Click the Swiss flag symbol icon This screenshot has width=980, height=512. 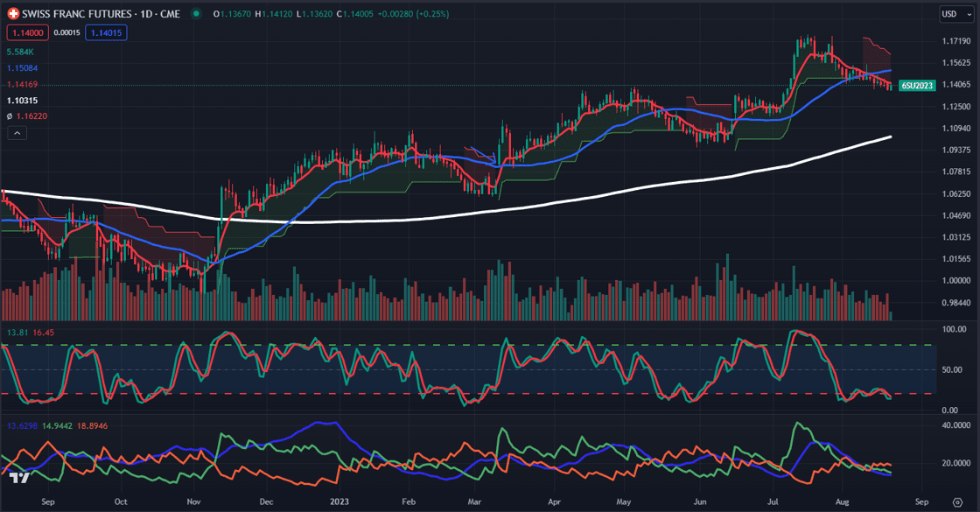pyautogui.click(x=12, y=14)
